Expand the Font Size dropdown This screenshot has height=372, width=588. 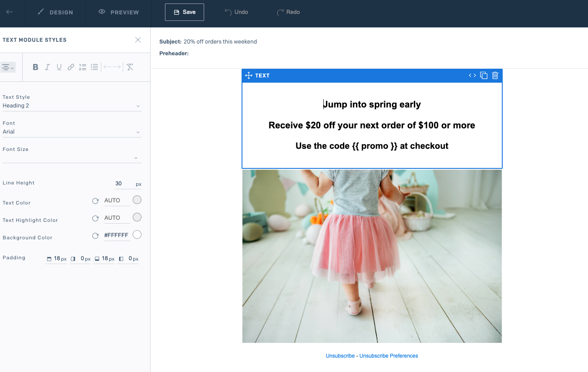click(72, 158)
